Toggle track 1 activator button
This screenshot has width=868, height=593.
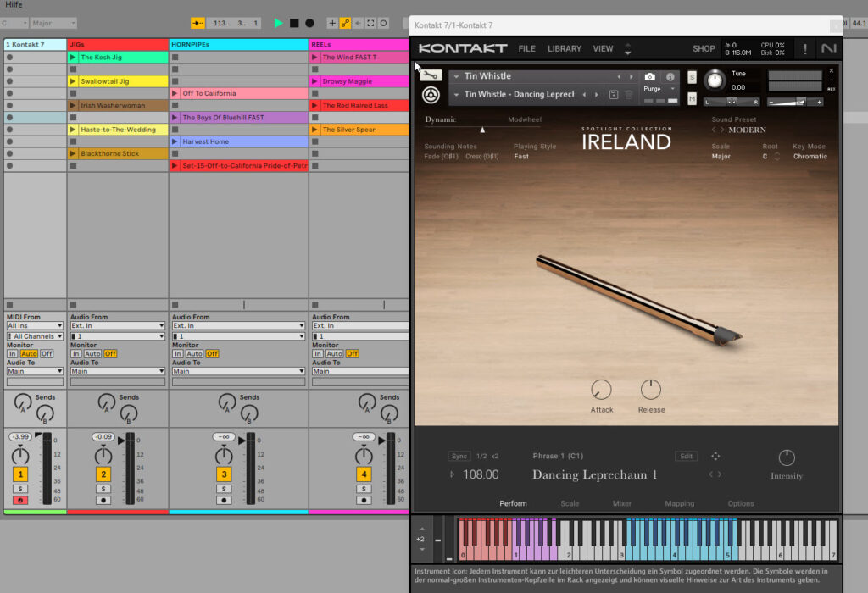click(20, 474)
